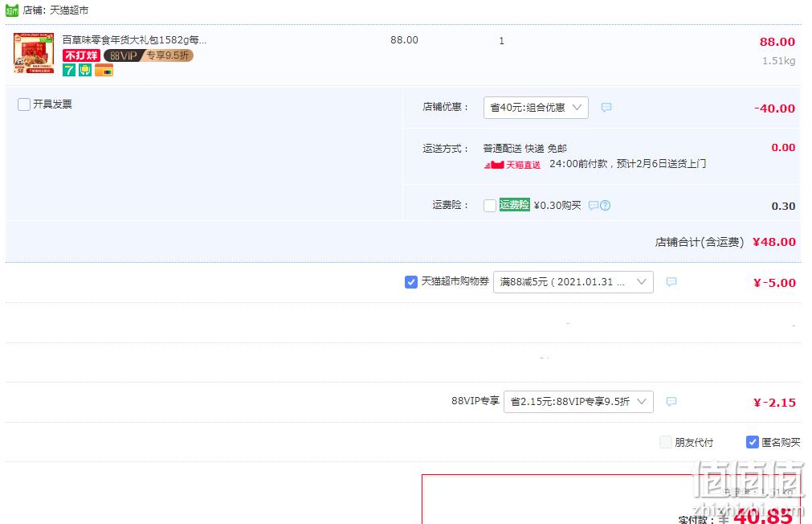Click the shipping fee 0.00
Image resolution: width=812 pixels, height=524 pixels.
pos(784,147)
